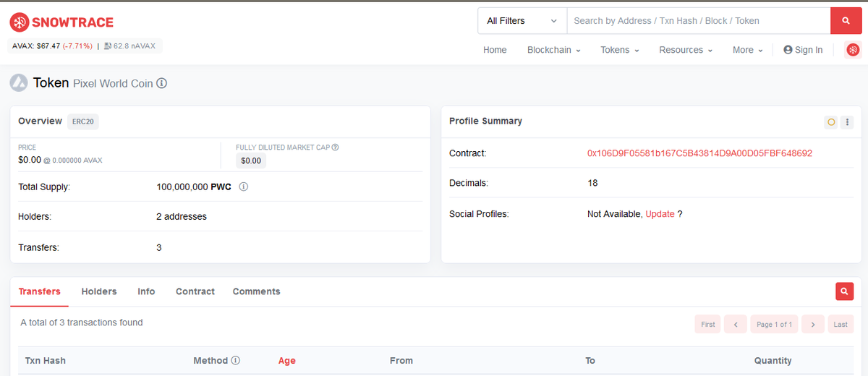Open the Home nav link
The image size is (868, 376).
point(495,50)
